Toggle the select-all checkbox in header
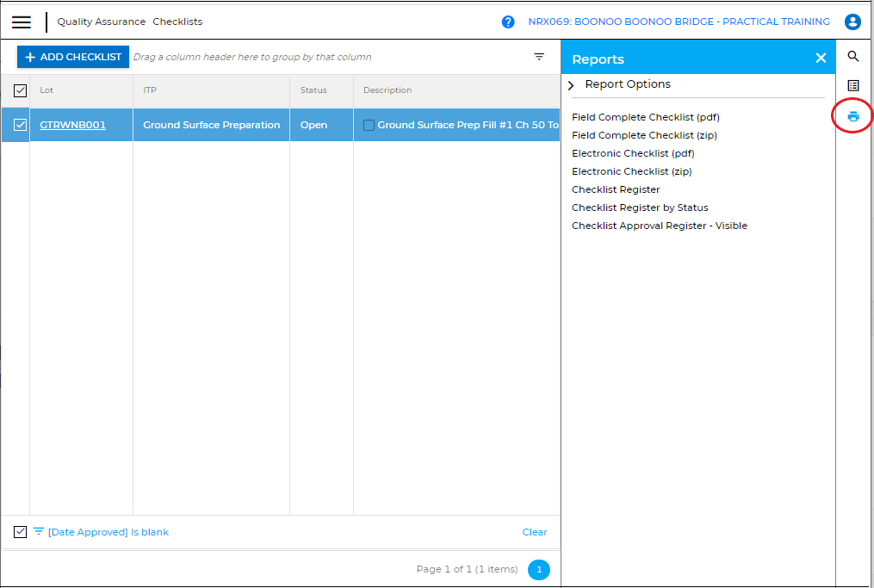Viewport: 874px width, 588px height. coord(21,90)
